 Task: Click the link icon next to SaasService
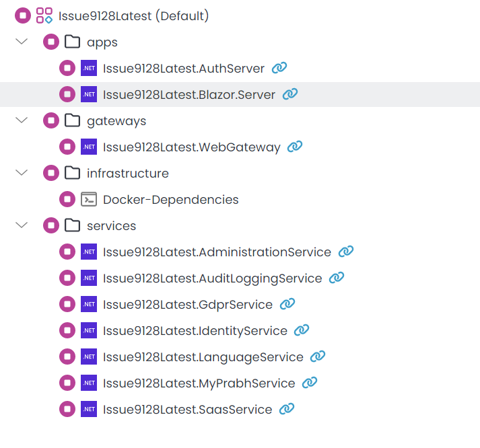pos(287,409)
